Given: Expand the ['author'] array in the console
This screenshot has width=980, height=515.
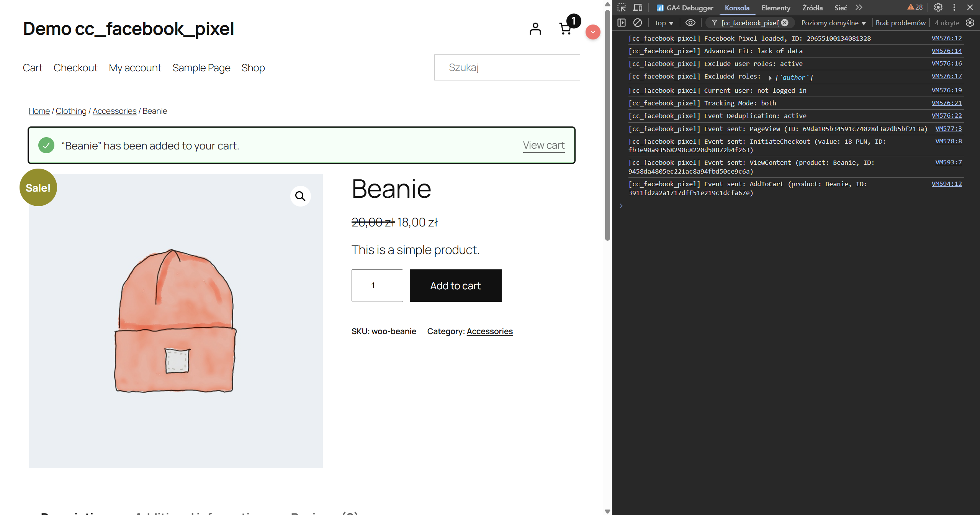Looking at the screenshot, I should point(770,78).
